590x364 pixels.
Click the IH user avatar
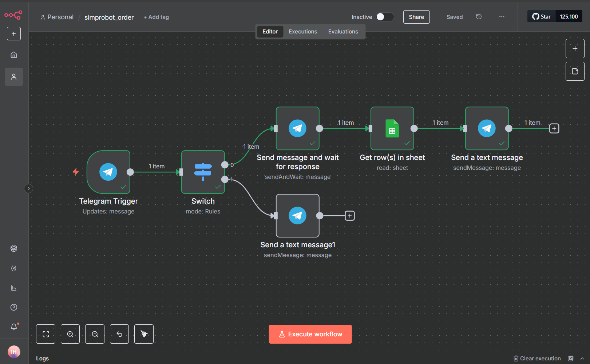pyautogui.click(x=14, y=352)
